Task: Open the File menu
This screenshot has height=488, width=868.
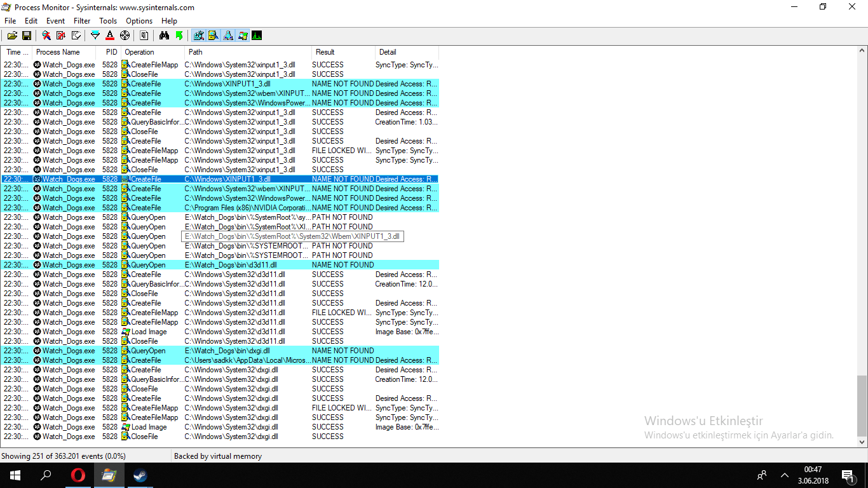Action: (10, 21)
